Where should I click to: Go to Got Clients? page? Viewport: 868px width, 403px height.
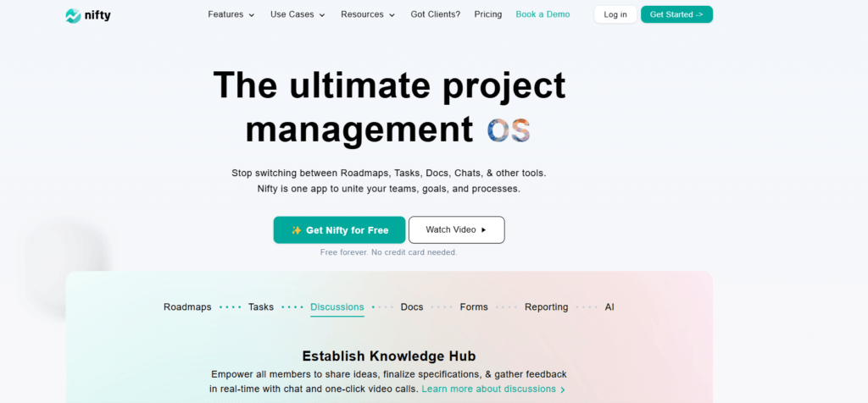click(x=435, y=14)
